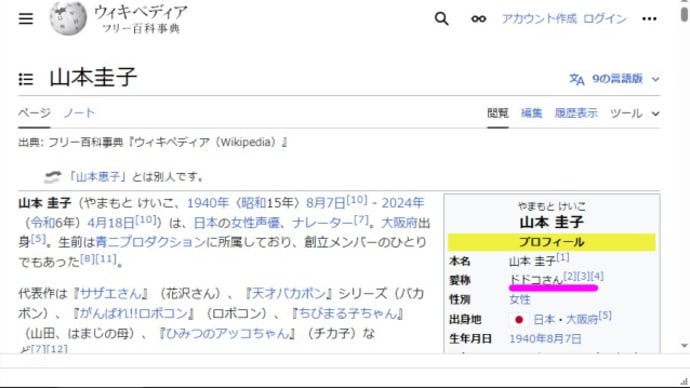The image size is (690, 388).
Task: Click the window resize grip corner
Action: 684,382
